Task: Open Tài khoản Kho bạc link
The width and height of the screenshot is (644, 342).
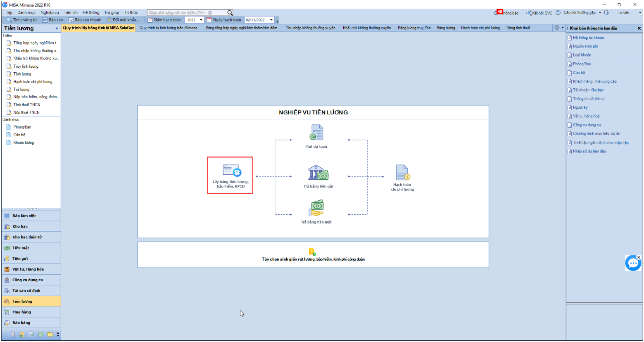Action: click(x=588, y=90)
